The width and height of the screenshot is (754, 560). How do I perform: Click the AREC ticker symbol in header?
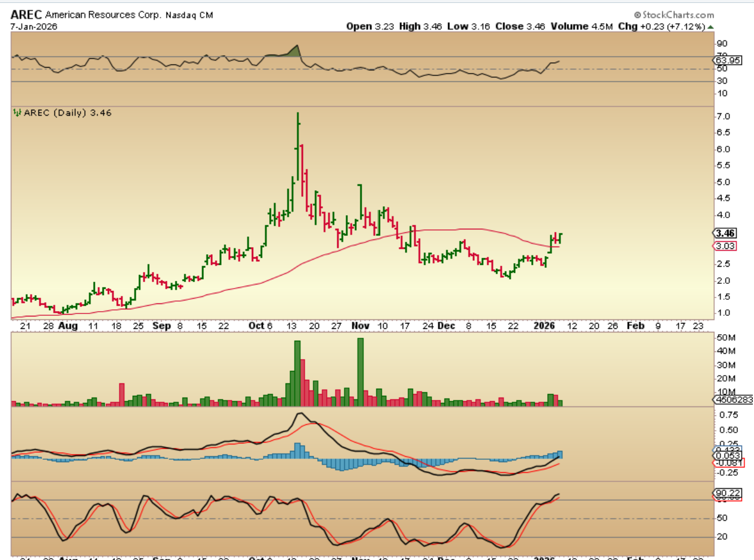(26, 14)
